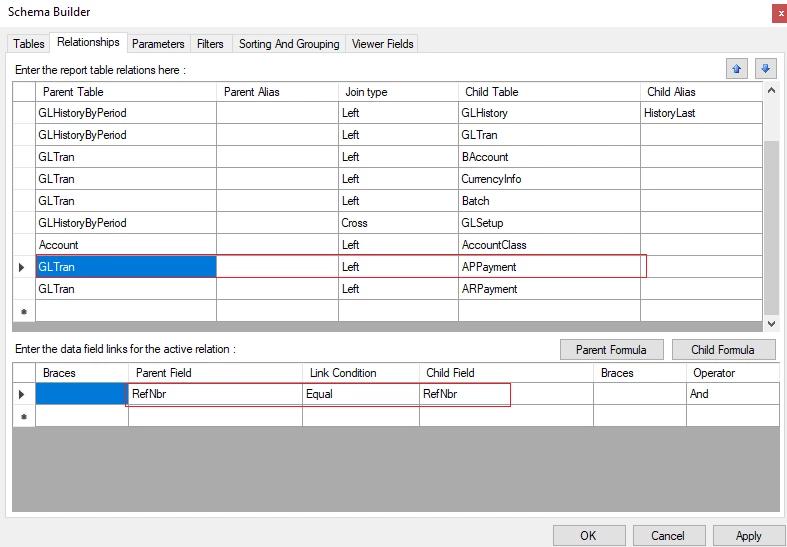Close the Schema Builder window

coord(779,14)
